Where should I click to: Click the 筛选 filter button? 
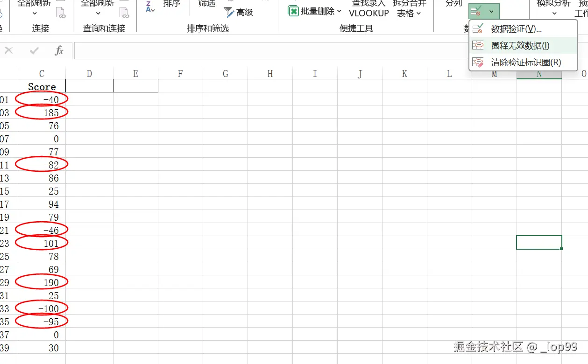[206, 4]
